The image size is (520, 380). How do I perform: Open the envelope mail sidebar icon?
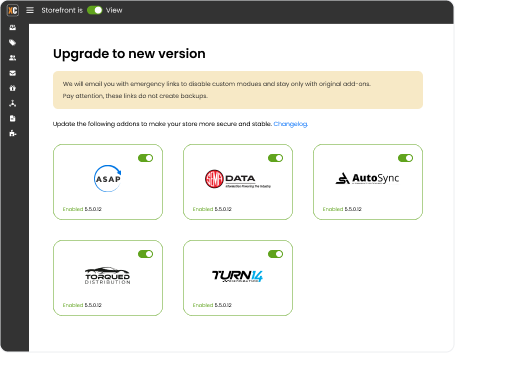coord(13,73)
